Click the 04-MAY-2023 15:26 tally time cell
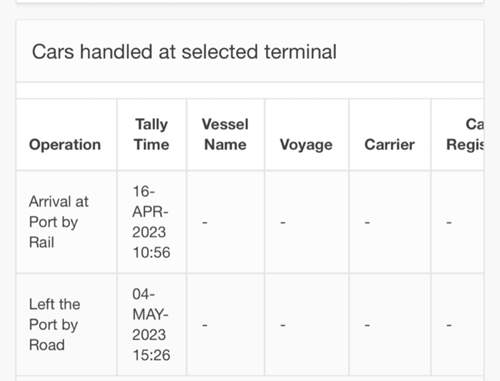Screen dimensions: 500x381 click(x=151, y=325)
